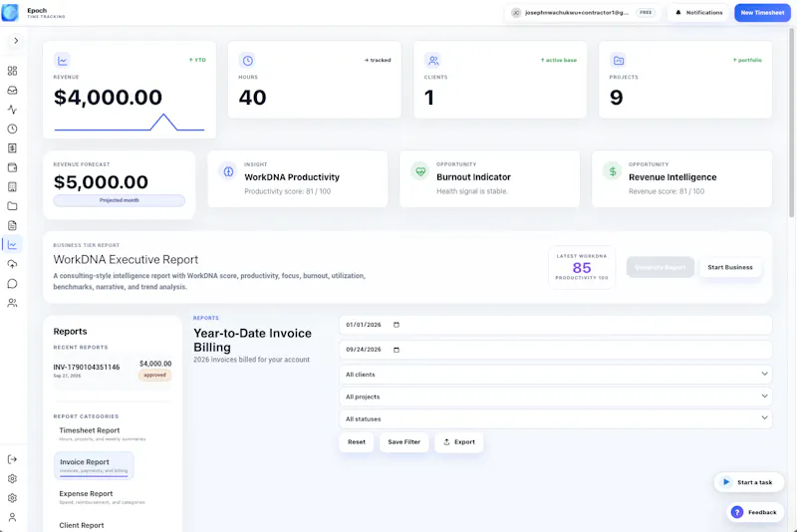The height and width of the screenshot is (532, 797).
Task: Click the YTD trend label on Revenue card
Action: click(197, 60)
